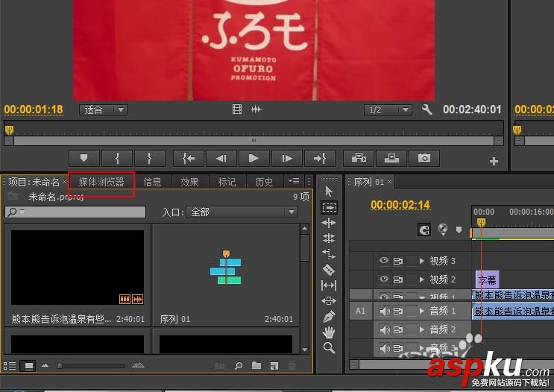Open the 入口 全部 dropdown
Viewport: 554px width, 392px height.
(242, 212)
